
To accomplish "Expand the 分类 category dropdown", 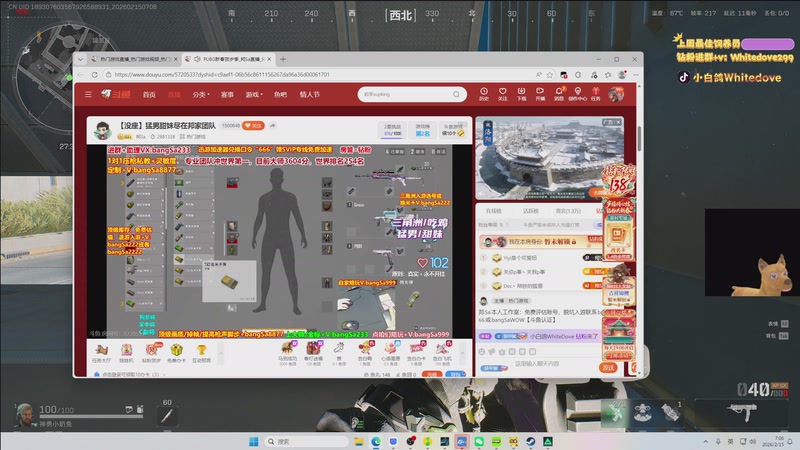I will pyautogui.click(x=201, y=94).
